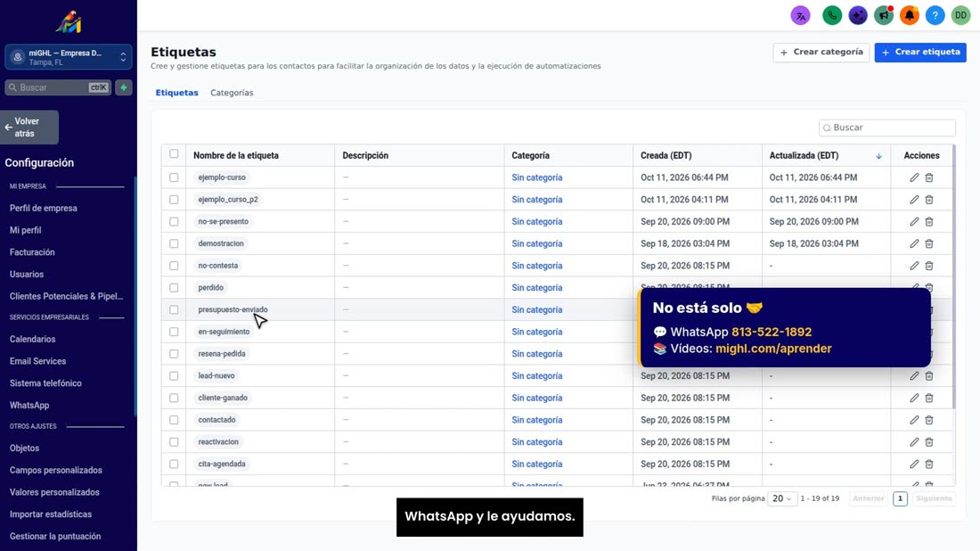Edit the contactado tag
The image size is (980, 551).
pyautogui.click(x=914, y=420)
